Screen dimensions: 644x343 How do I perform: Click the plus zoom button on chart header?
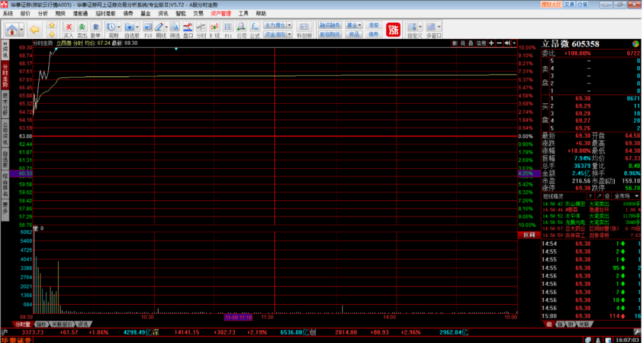click(491, 43)
